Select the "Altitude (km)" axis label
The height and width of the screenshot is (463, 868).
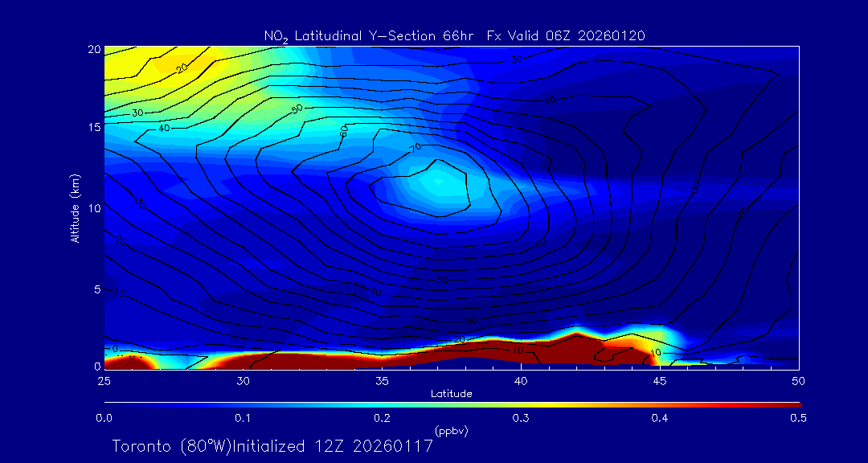tap(75, 207)
